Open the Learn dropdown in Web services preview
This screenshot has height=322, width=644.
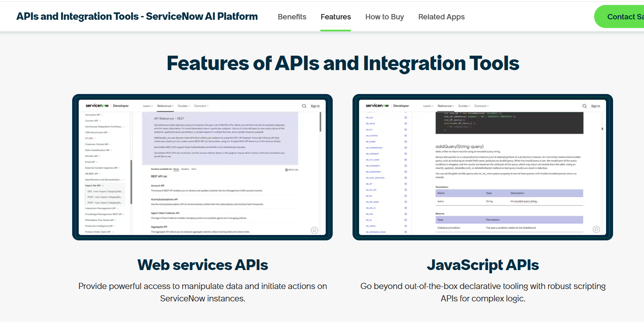[x=148, y=106]
